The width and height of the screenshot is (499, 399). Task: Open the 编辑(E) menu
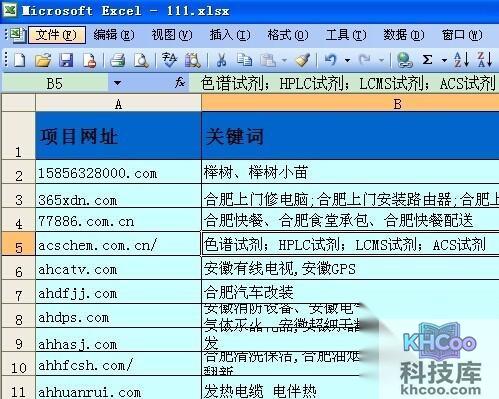coord(114,35)
